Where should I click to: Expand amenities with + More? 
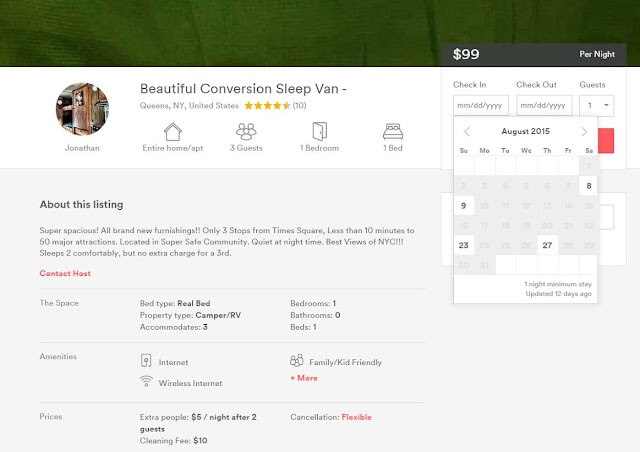[304, 378]
